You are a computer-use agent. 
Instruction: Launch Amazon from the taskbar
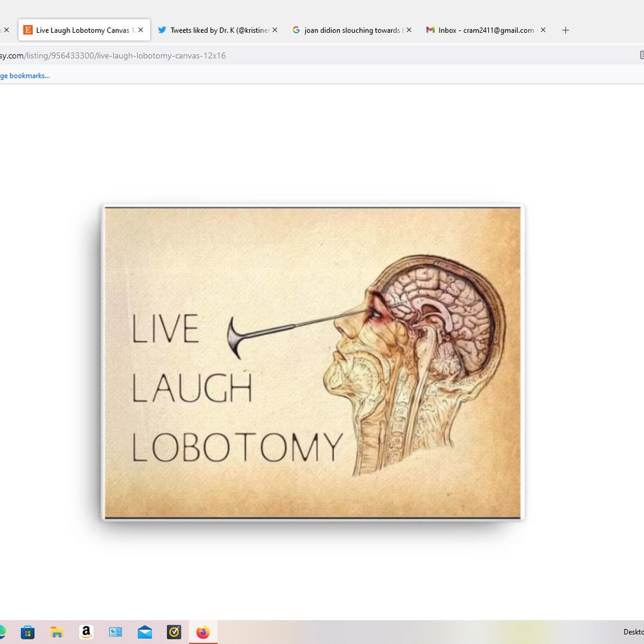coord(86,632)
